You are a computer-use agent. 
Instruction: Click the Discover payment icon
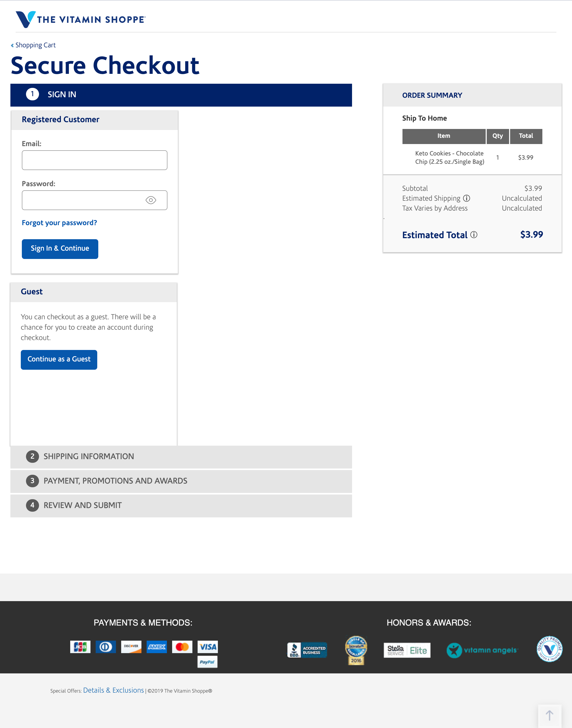coord(131,647)
